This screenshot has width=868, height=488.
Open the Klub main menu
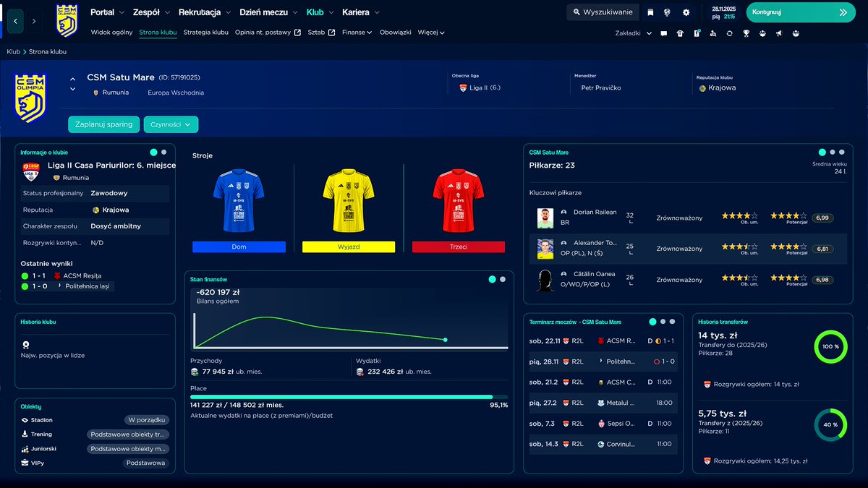point(320,12)
